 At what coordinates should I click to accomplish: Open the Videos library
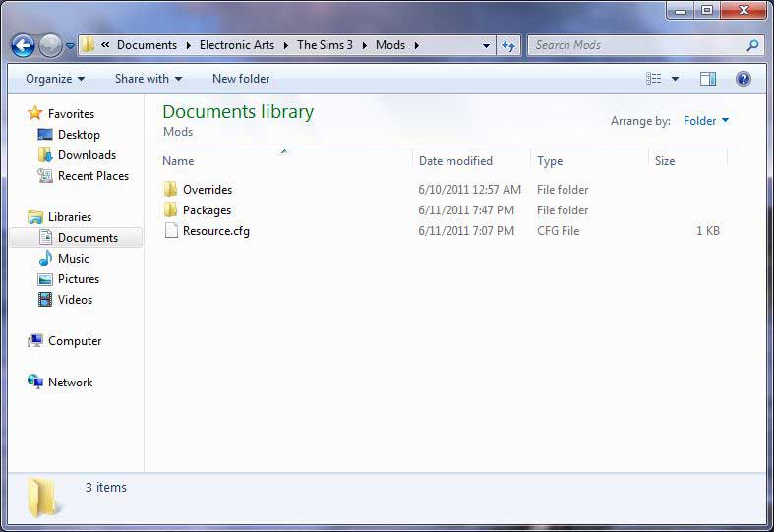[x=75, y=300]
